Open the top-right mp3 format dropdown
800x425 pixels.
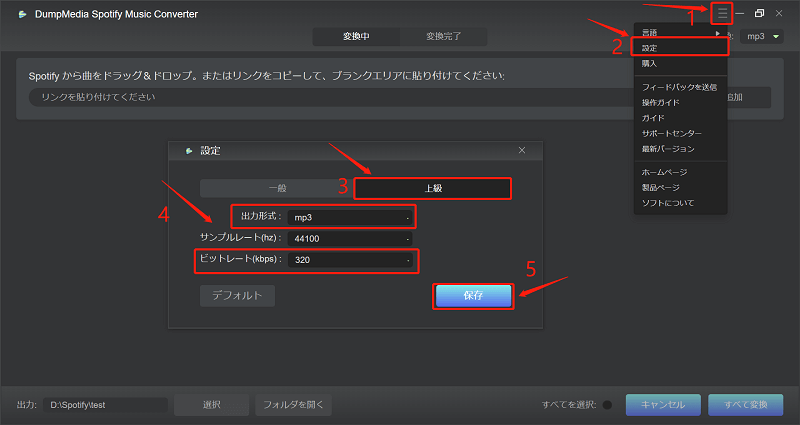tap(762, 36)
